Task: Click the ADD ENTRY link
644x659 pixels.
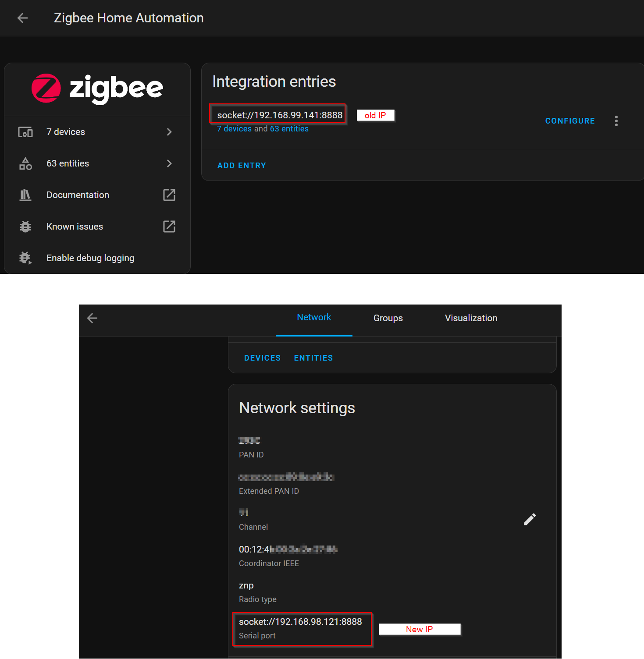Action: point(242,165)
